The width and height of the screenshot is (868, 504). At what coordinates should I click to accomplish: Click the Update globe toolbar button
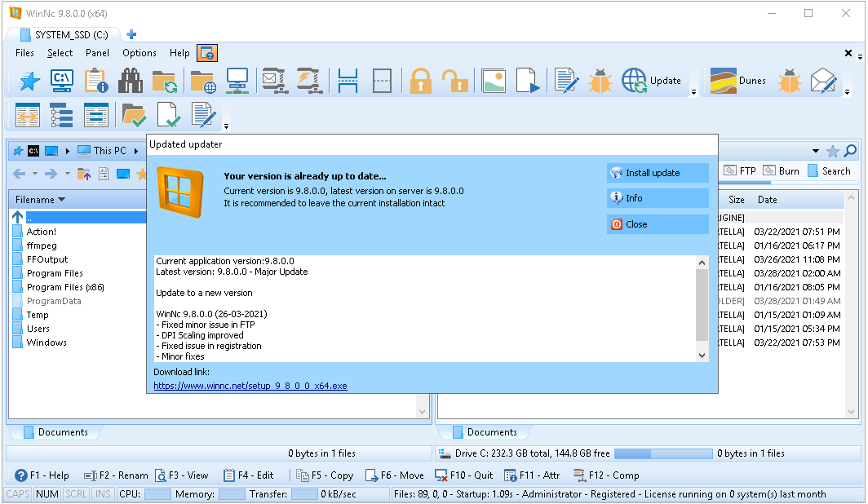coord(651,81)
